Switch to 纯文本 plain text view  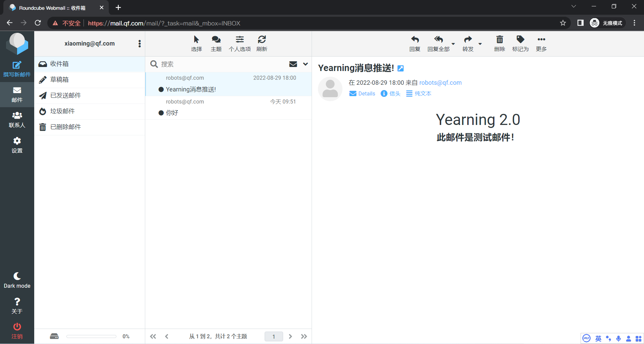(419, 93)
